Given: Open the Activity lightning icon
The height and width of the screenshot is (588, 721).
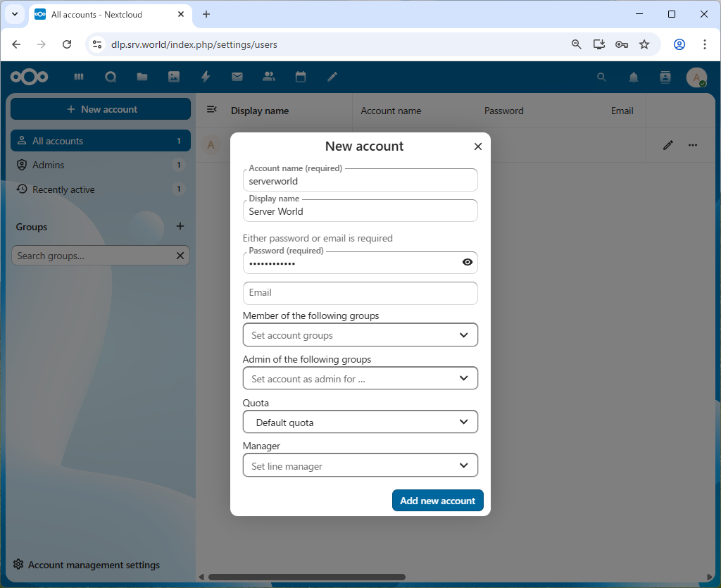Looking at the screenshot, I should (206, 77).
